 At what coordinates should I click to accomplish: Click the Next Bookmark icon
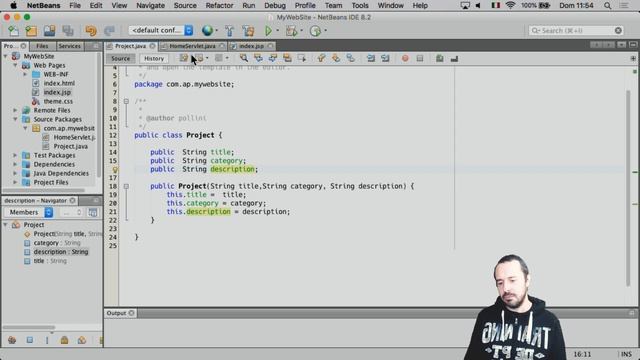(x=336, y=58)
